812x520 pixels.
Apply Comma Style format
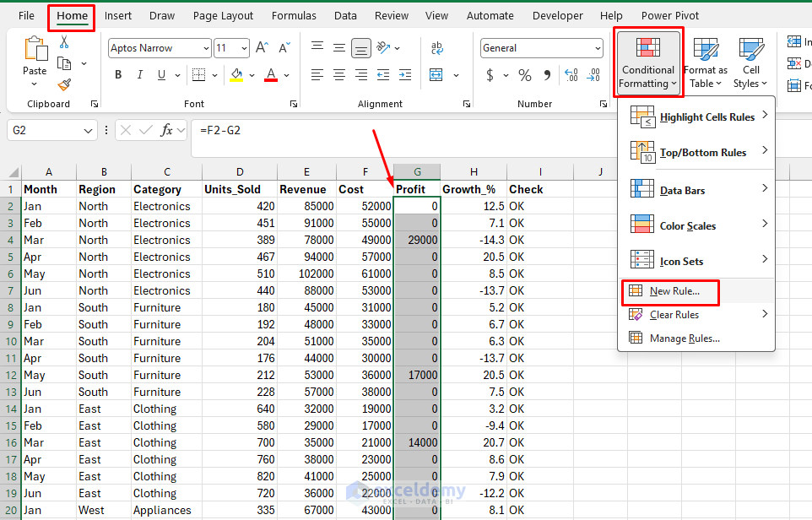[x=547, y=75]
